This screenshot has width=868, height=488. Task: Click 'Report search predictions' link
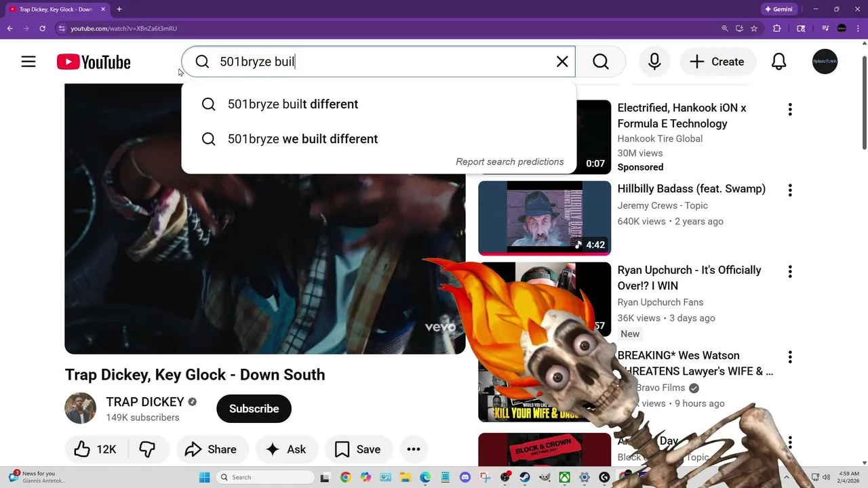pyautogui.click(x=509, y=162)
